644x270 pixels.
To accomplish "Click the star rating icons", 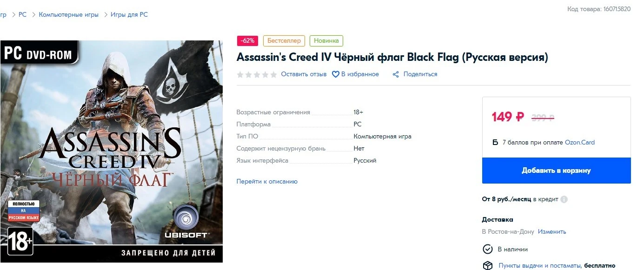I will (x=257, y=74).
